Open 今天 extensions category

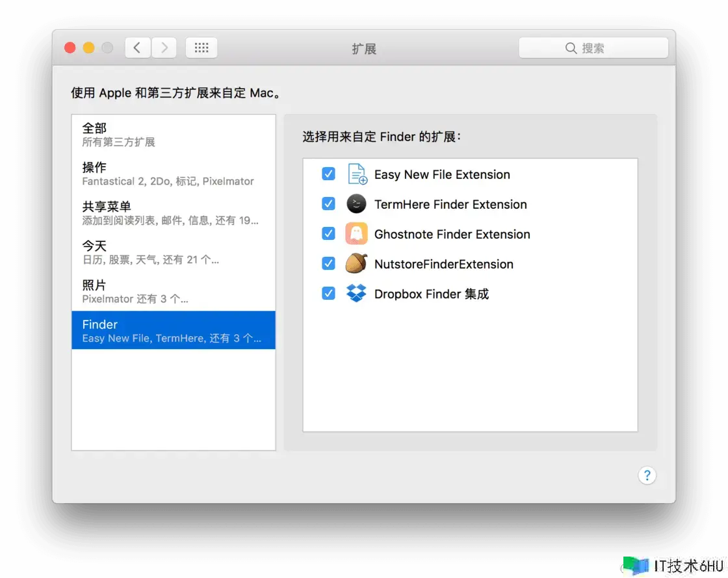point(174,252)
